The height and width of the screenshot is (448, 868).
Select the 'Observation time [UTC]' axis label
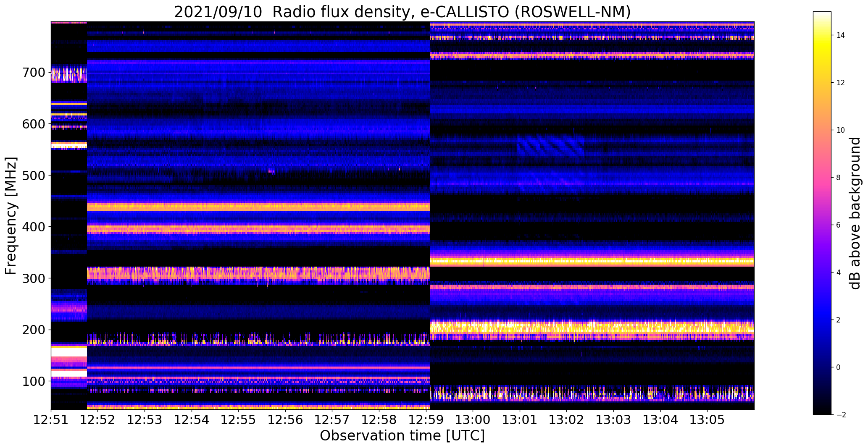point(402,436)
